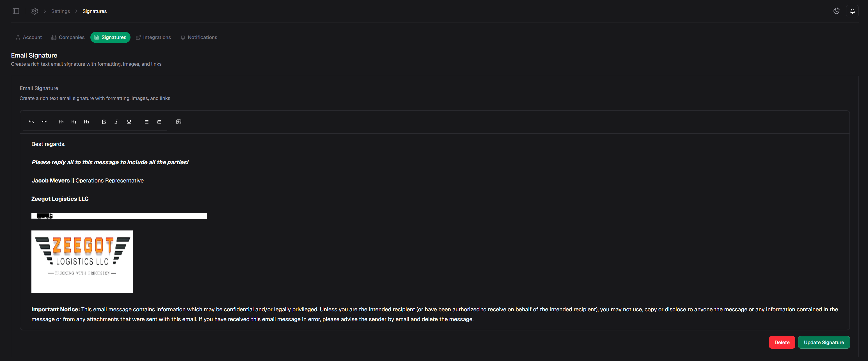Toggle underline formatting
This screenshot has height=361, width=868.
129,122
